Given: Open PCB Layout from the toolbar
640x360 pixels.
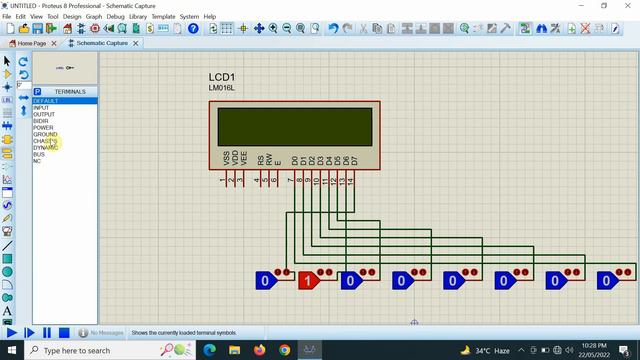Looking at the screenshot, I should point(95,28).
